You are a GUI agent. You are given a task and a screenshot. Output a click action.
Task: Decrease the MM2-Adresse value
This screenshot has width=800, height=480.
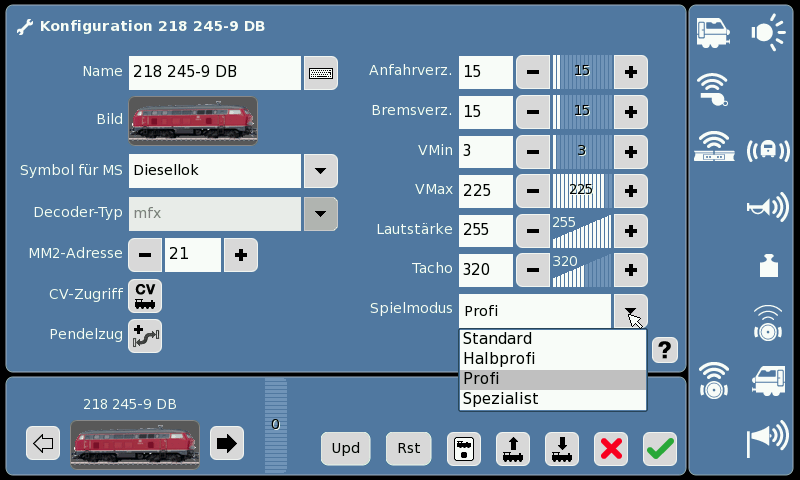pos(145,255)
